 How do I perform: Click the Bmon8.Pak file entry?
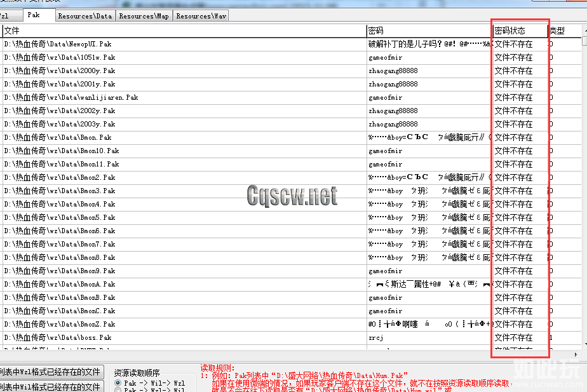(60, 257)
